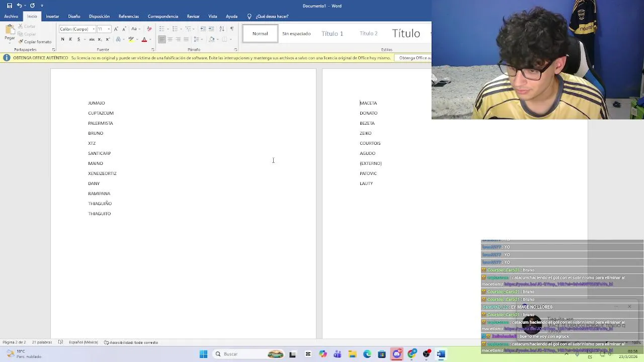Viewport: 644px width, 362px height.
Task: Apply subscript formatting
Action: [100, 39]
